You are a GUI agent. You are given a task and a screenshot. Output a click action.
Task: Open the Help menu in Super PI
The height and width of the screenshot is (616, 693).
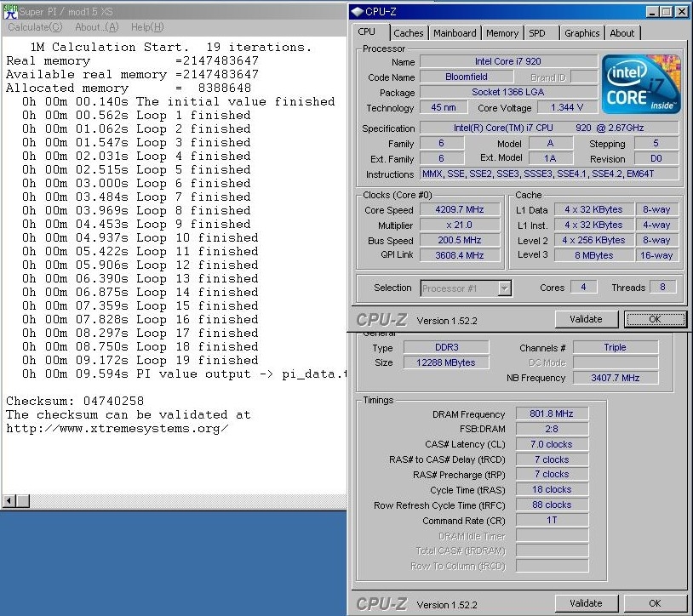point(146,27)
